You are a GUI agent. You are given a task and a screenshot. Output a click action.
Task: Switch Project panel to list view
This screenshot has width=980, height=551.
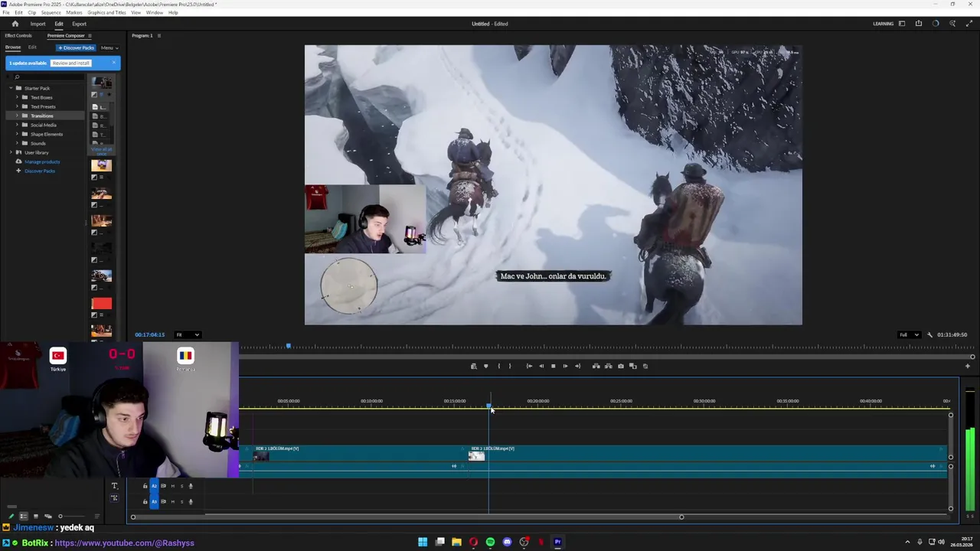click(x=23, y=517)
